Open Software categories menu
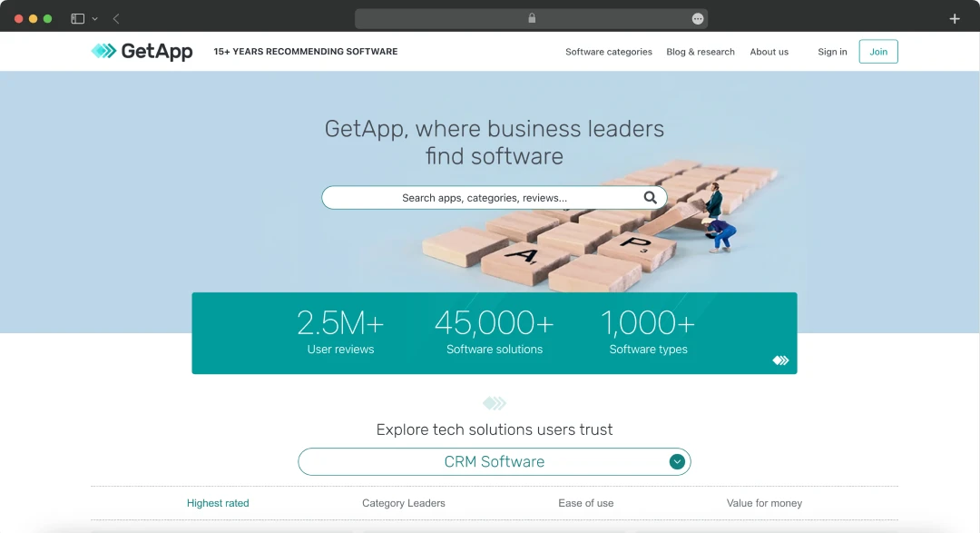 (609, 52)
